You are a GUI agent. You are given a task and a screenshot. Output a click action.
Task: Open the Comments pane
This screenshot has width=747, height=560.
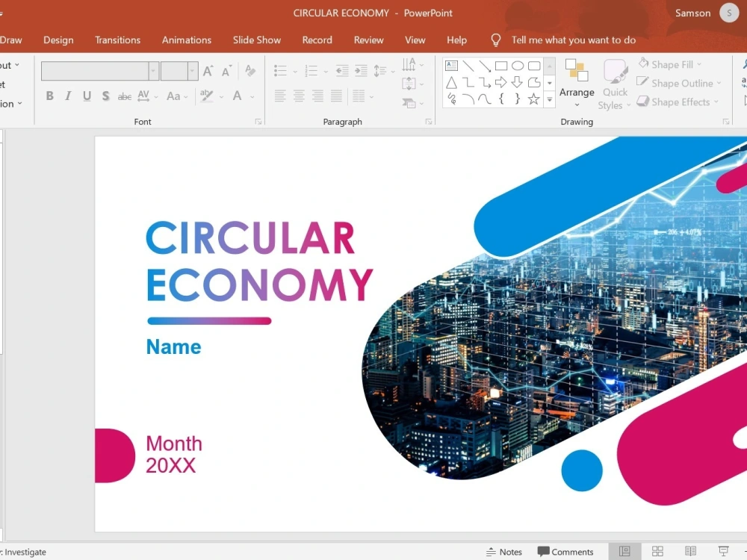(x=565, y=552)
